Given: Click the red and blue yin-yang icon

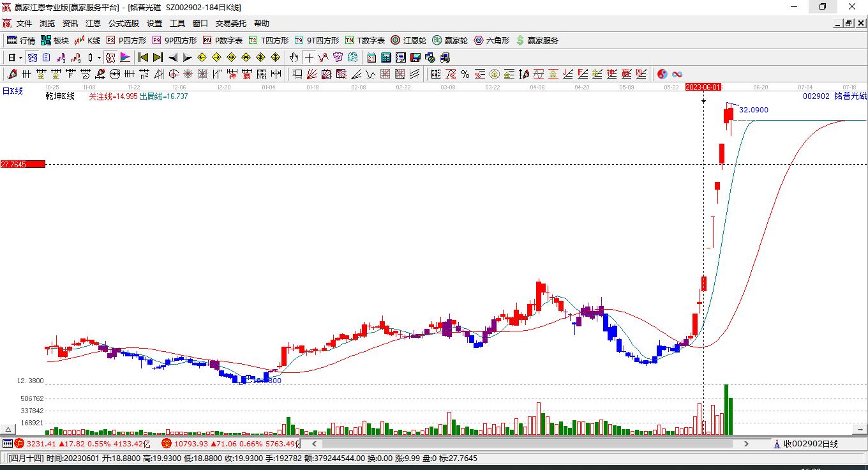Looking at the screenshot, I should [662, 74].
